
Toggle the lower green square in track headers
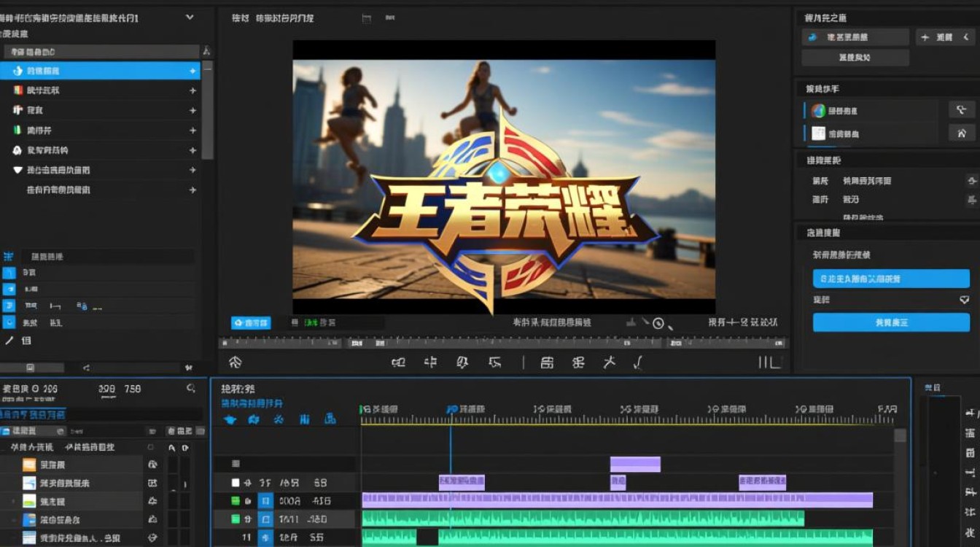[x=236, y=519]
